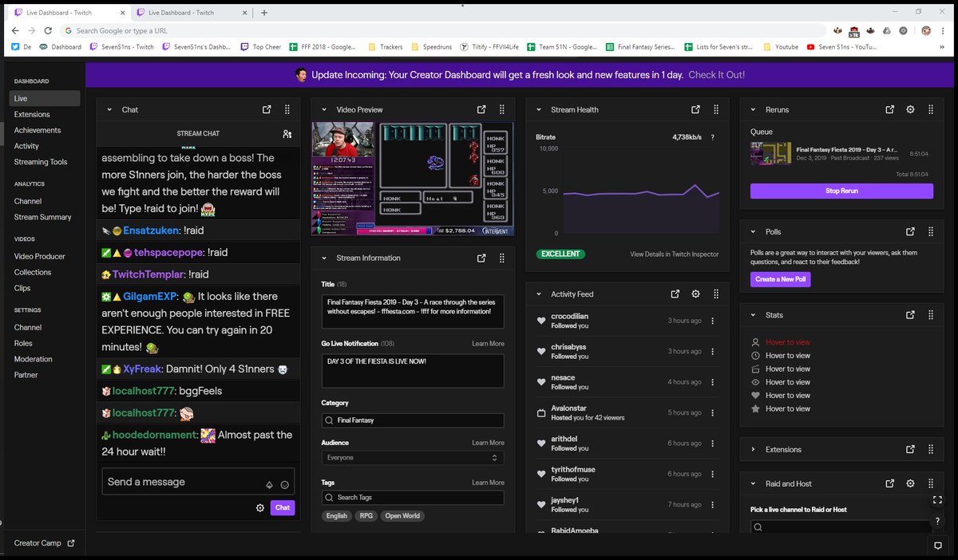The width and height of the screenshot is (958, 560).
Task: Open chat settings gear icon
Action: click(x=260, y=507)
